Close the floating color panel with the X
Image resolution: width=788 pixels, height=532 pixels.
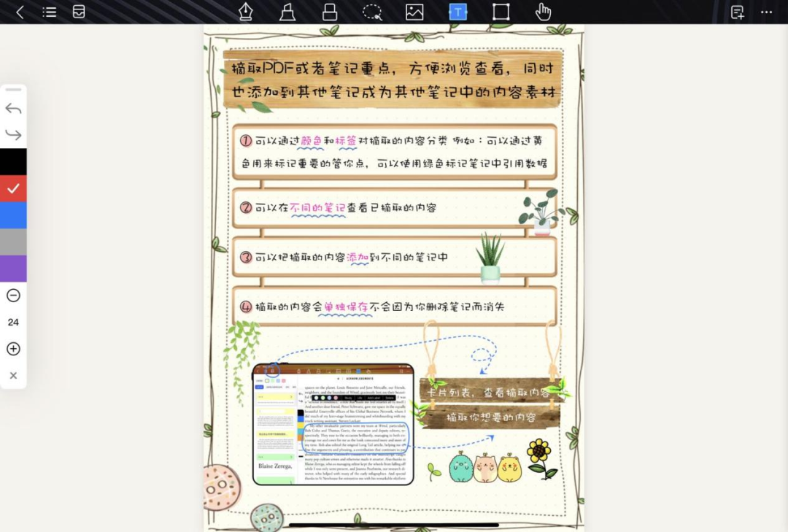tap(13, 374)
